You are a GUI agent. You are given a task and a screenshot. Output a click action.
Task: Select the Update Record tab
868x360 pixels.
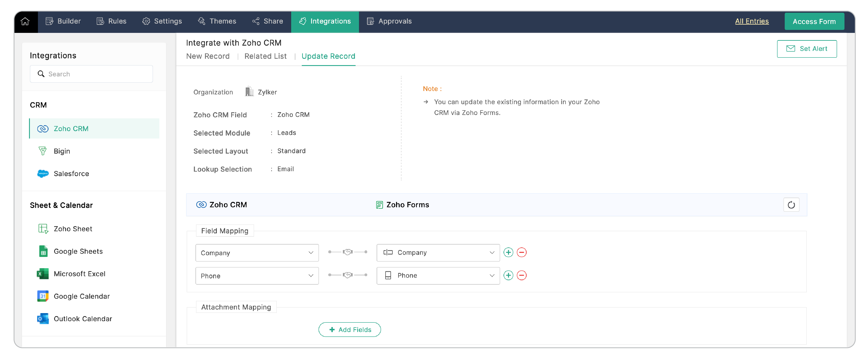(328, 56)
